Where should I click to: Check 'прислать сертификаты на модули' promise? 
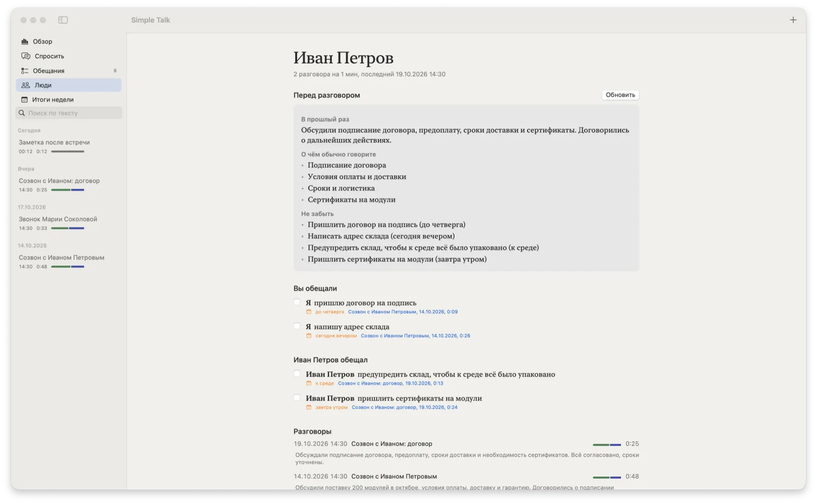coord(297,397)
